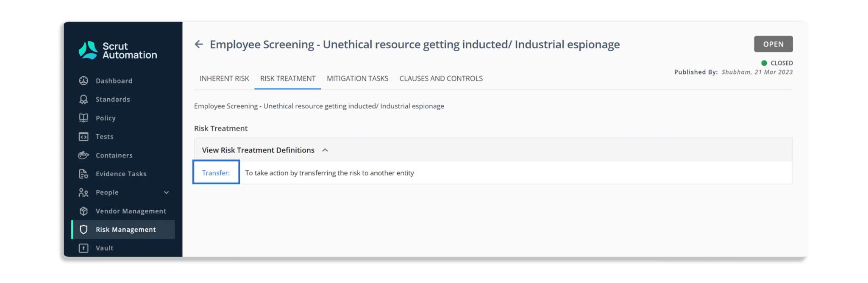Click the Vault upload icon
Screen dimensions: 868x283
click(x=83, y=248)
